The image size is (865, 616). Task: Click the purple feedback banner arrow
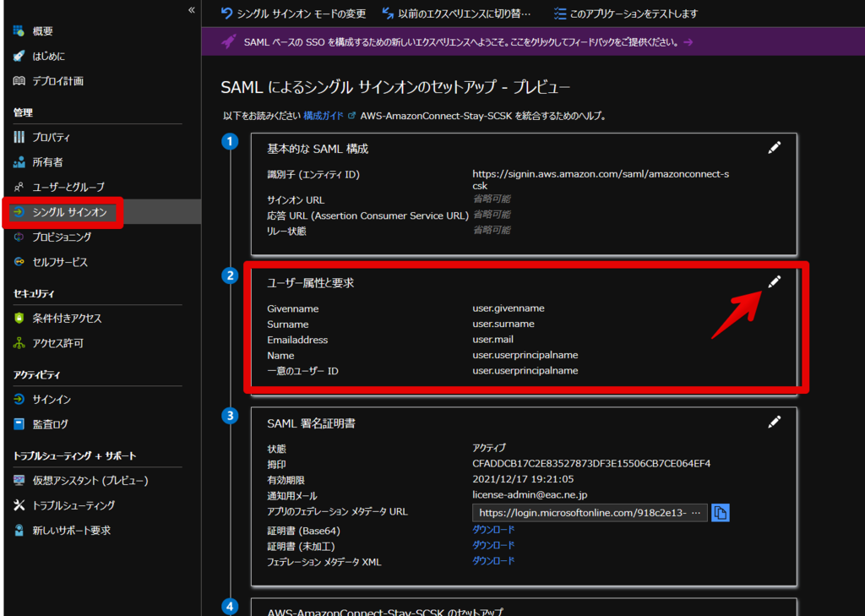coord(688,42)
